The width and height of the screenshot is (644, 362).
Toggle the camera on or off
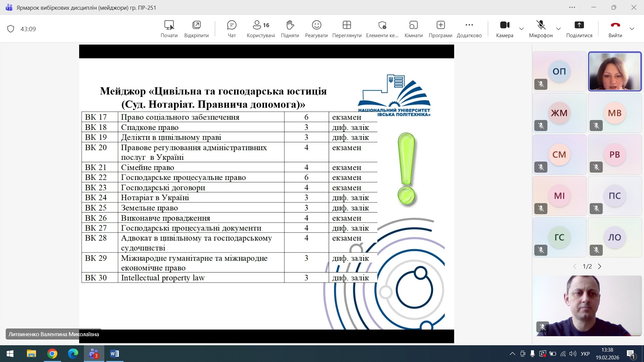point(504,28)
